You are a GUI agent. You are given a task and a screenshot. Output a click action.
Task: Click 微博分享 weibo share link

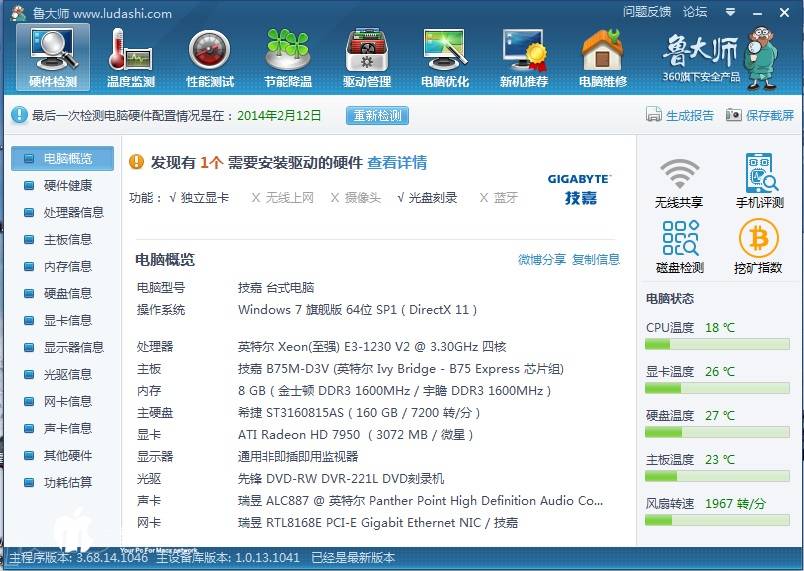pos(542,259)
